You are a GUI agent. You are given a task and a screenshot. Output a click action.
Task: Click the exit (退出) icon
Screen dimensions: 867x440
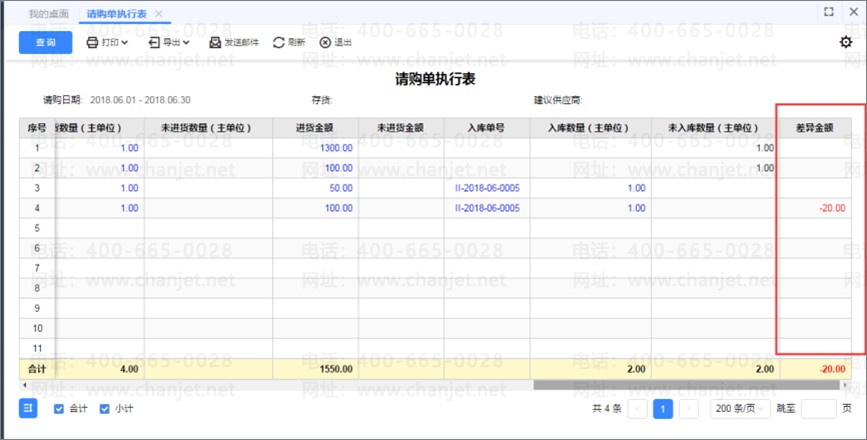click(x=325, y=43)
